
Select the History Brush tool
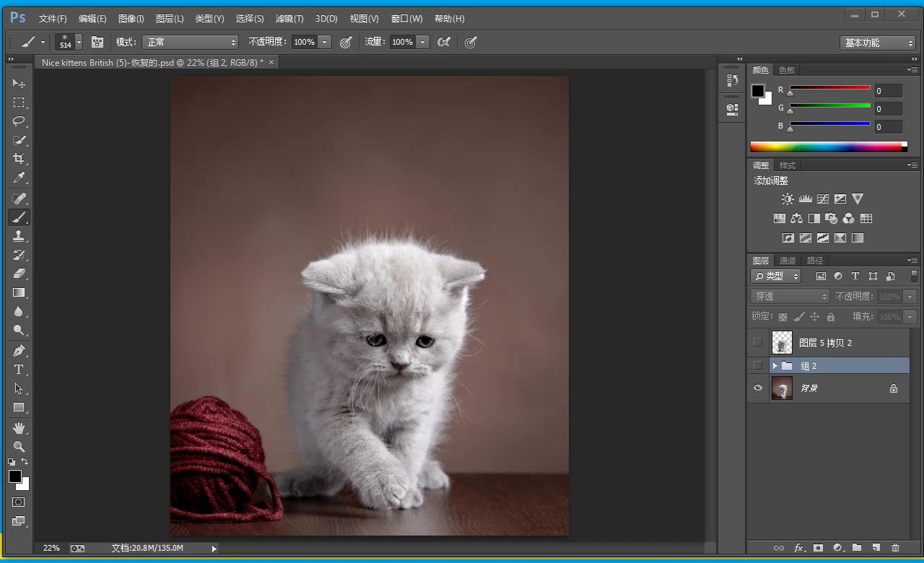19,255
